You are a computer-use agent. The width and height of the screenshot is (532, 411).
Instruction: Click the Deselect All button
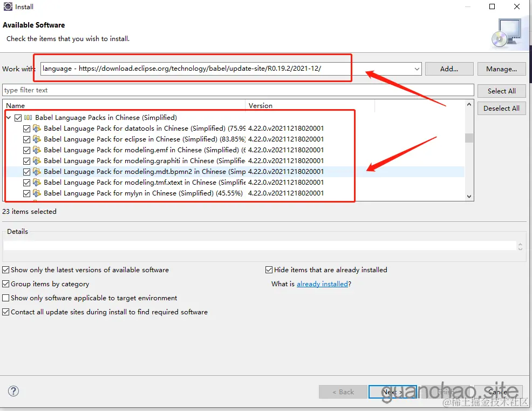[x=501, y=109]
